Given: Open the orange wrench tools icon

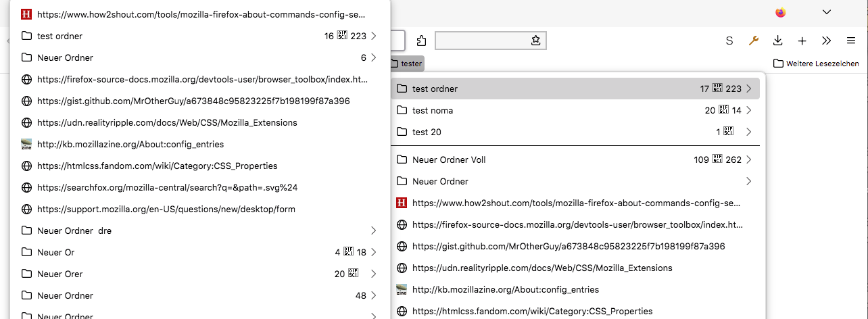Looking at the screenshot, I should tap(754, 41).
